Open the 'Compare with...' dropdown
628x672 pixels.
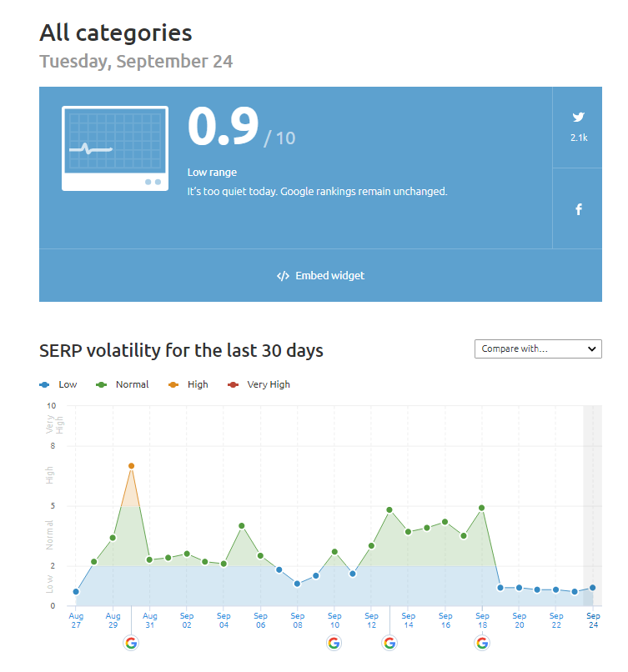538,349
